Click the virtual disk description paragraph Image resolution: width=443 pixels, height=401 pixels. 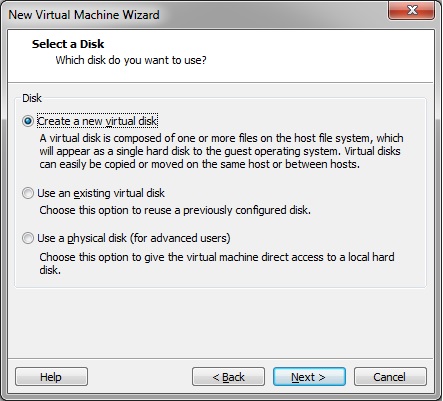pos(221,151)
